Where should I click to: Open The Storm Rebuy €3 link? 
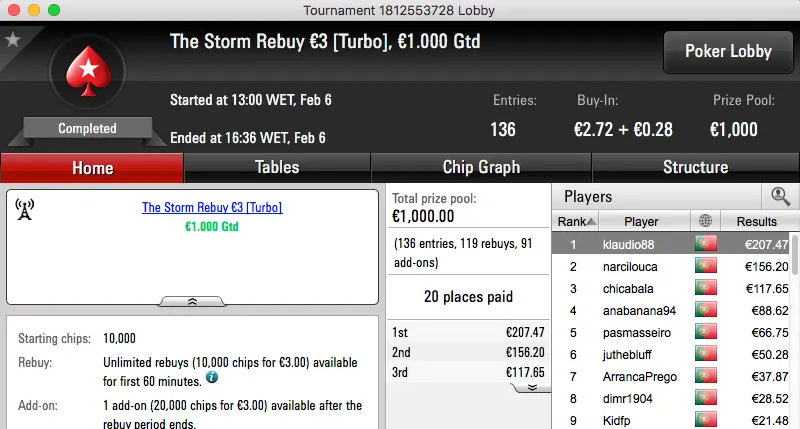[212, 208]
